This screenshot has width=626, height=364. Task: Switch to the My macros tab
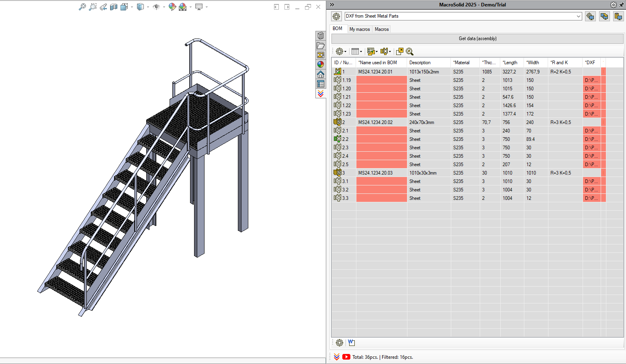coord(360,29)
